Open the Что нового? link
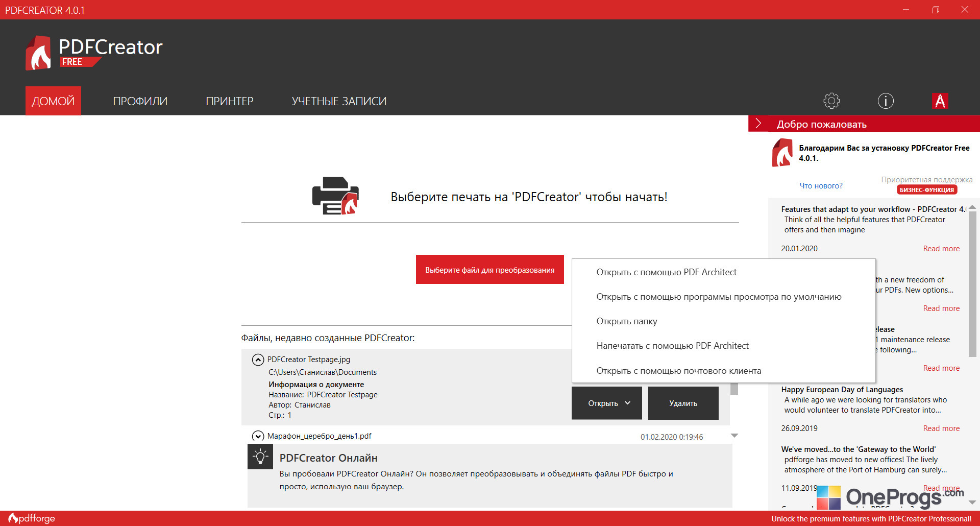The width and height of the screenshot is (980, 526). (821, 186)
